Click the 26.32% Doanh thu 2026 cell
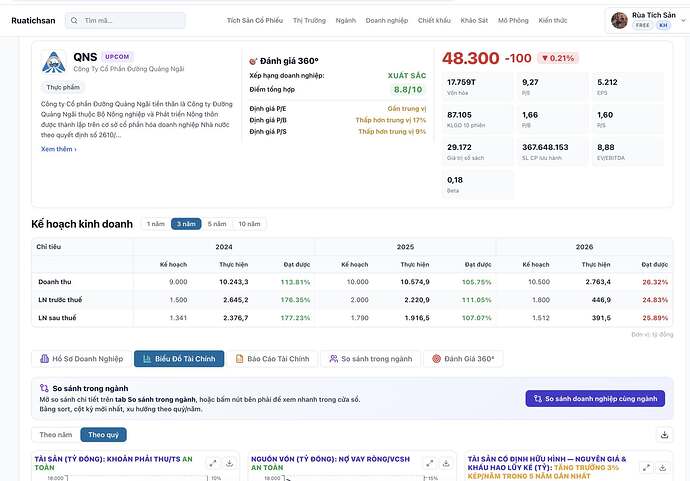The height and width of the screenshot is (481, 690). coord(655,282)
